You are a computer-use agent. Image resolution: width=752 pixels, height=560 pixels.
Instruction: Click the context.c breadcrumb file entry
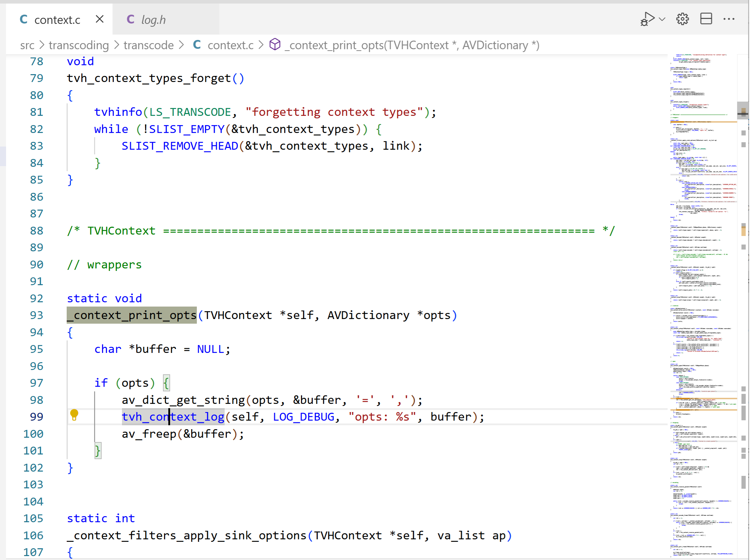point(231,45)
